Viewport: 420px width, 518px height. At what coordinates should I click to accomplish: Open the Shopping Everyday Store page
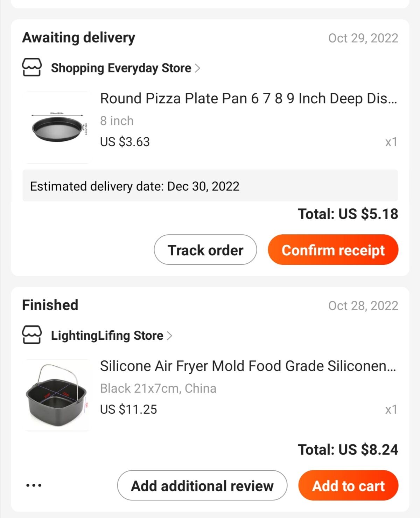(121, 68)
